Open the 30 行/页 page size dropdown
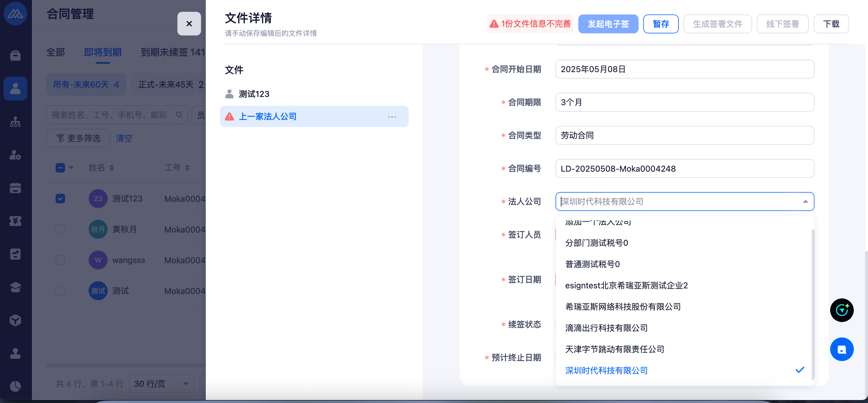This screenshot has width=868, height=403. (x=161, y=384)
